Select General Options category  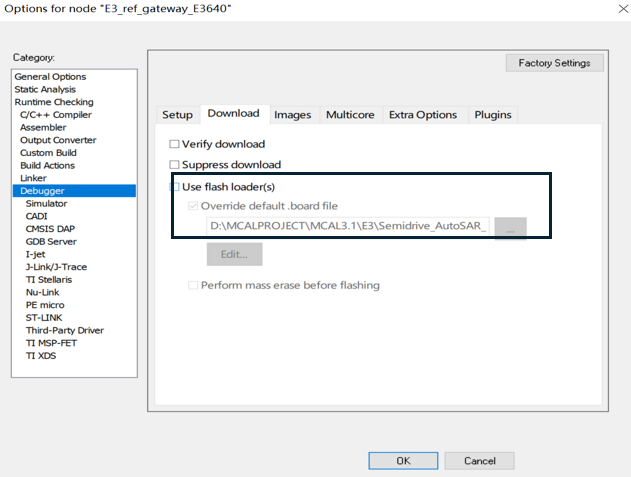50,77
